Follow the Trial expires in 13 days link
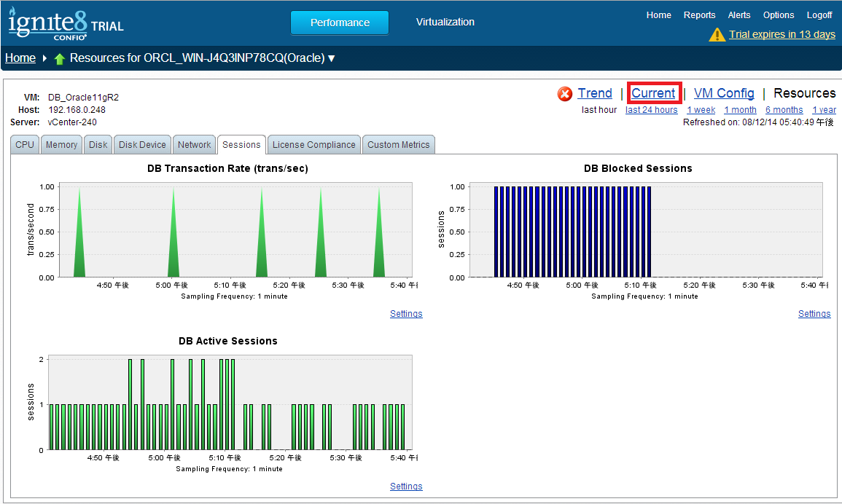842x504 pixels. 781,34
